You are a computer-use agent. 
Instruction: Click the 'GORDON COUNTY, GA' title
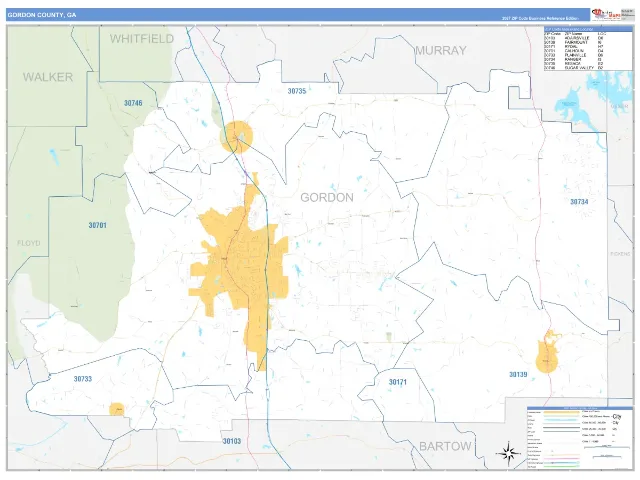coord(42,15)
